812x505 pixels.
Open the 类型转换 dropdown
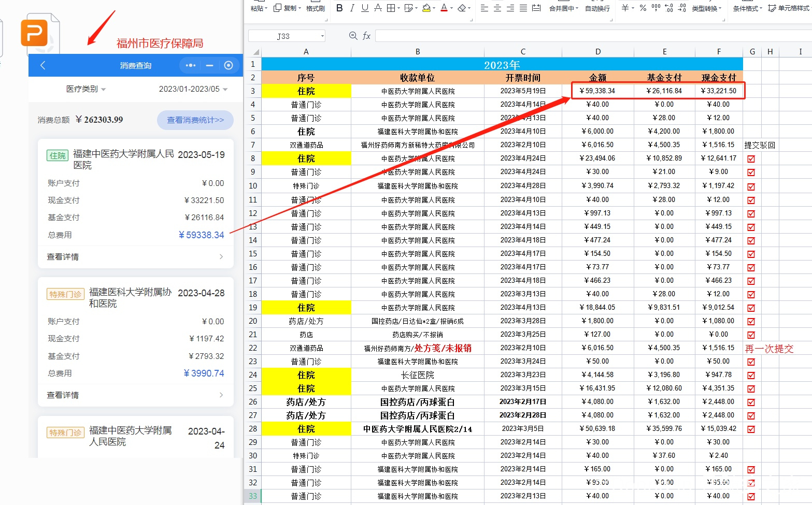click(x=707, y=8)
